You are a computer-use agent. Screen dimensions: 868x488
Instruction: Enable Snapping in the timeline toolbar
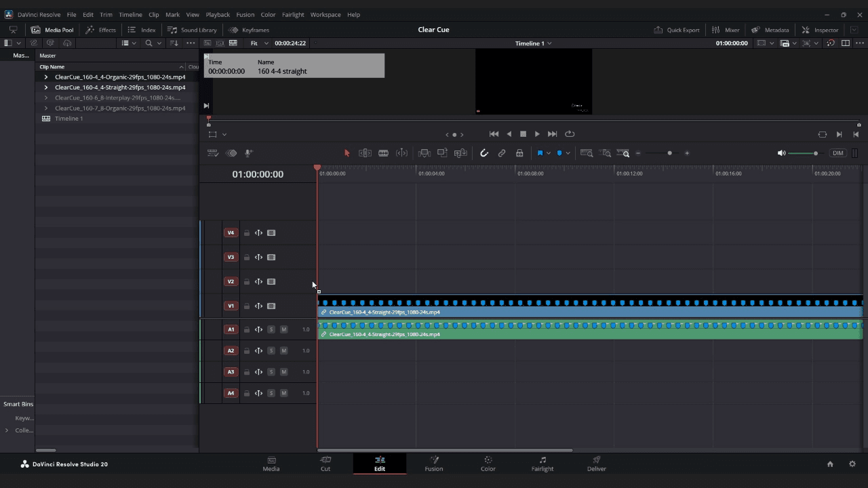pos(484,152)
